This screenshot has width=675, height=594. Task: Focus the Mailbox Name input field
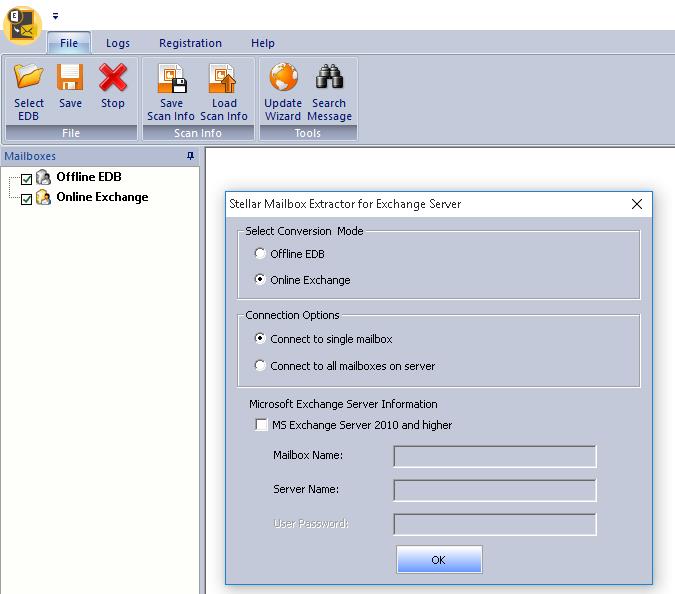[495, 456]
